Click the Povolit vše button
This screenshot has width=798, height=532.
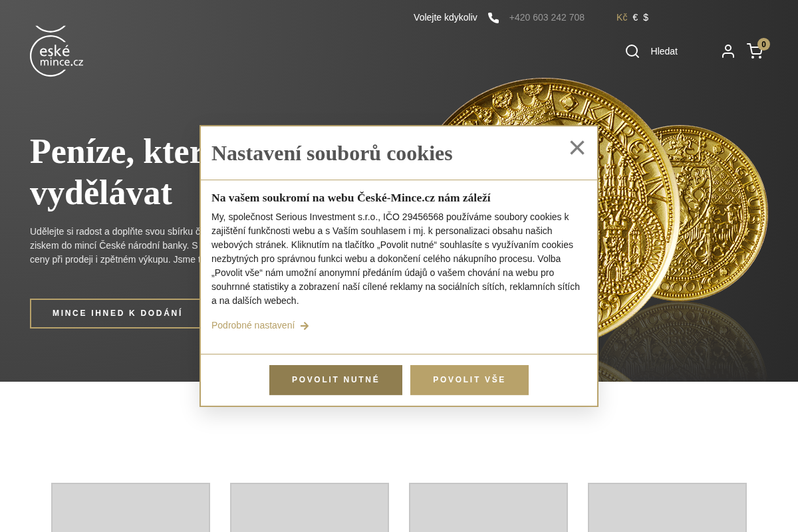click(469, 380)
